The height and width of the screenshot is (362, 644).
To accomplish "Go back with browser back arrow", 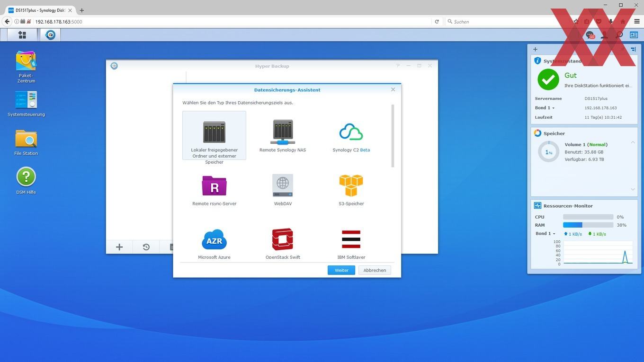I will 7,21.
